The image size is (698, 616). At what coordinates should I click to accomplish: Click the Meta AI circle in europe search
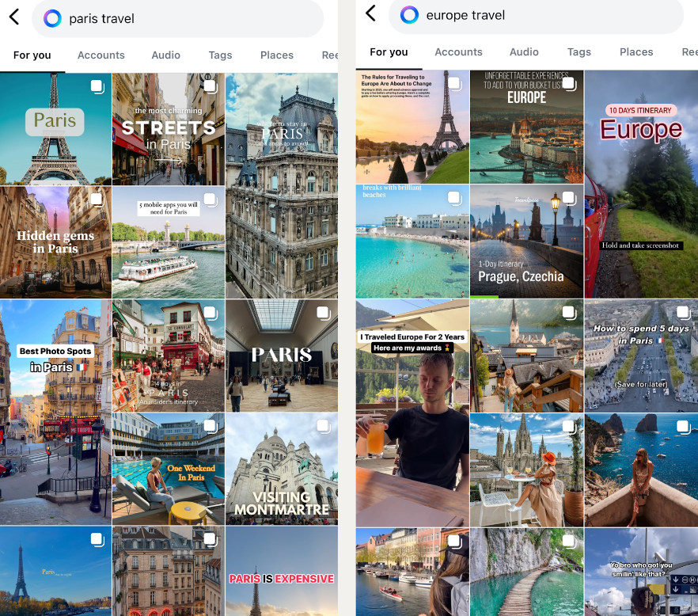pyautogui.click(x=409, y=15)
